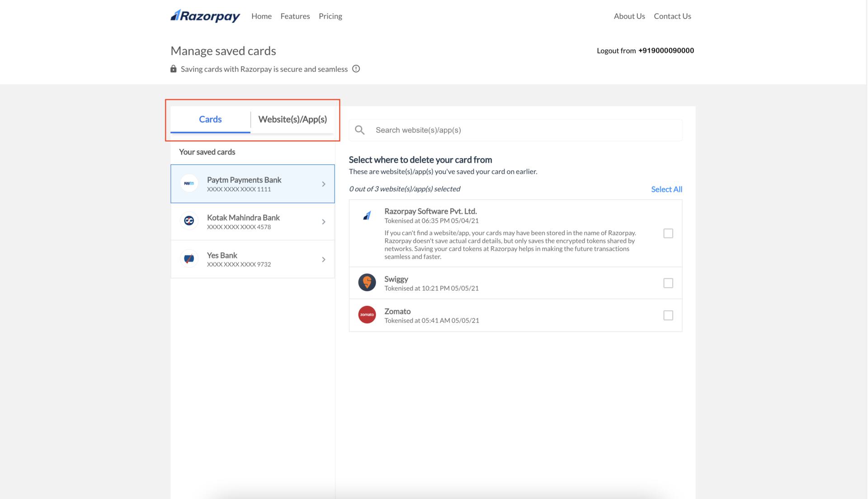The height and width of the screenshot is (499, 868).
Task: Click Logout from +919000090000 button
Action: (645, 50)
